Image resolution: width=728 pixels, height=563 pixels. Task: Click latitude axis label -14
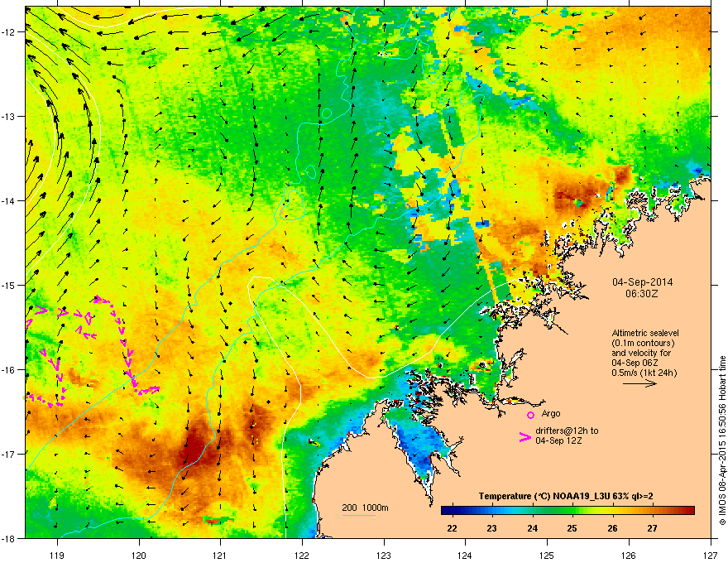coord(10,201)
